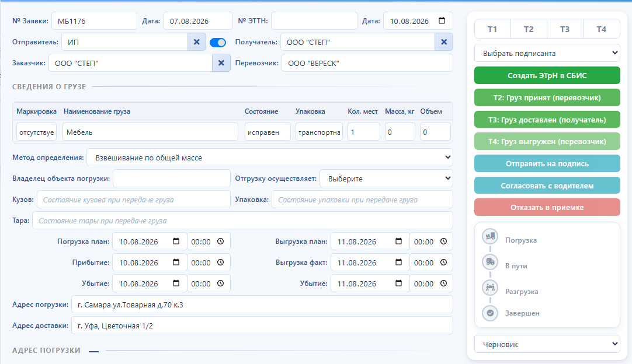Click Отправить на подпись button

point(547,163)
